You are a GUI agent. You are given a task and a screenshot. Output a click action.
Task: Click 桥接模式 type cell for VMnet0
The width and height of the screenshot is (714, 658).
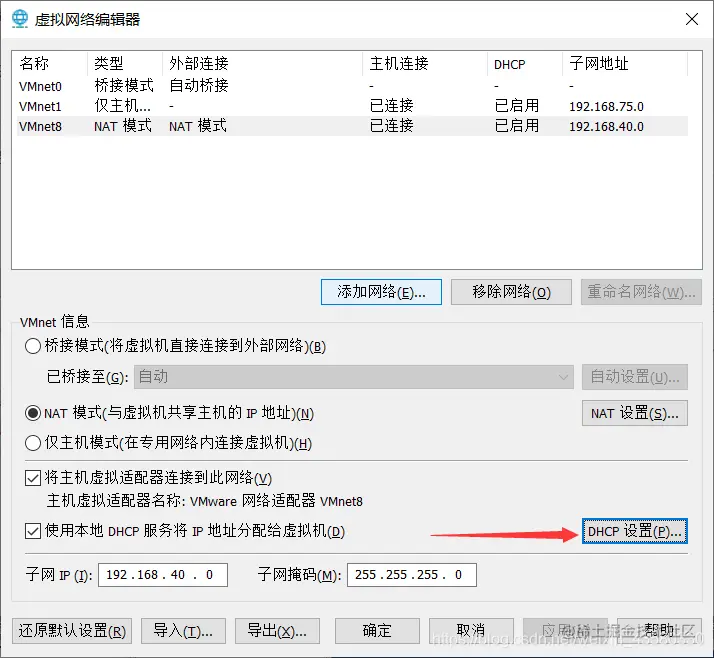pos(124,86)
